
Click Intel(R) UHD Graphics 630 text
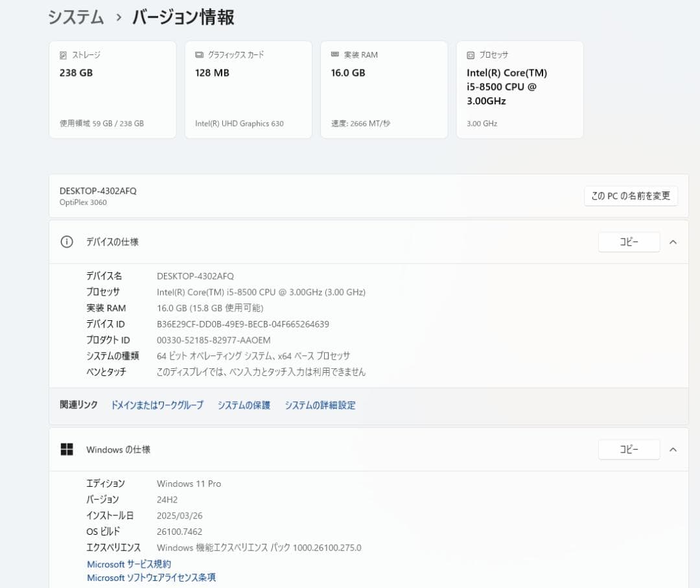(239, 124)
